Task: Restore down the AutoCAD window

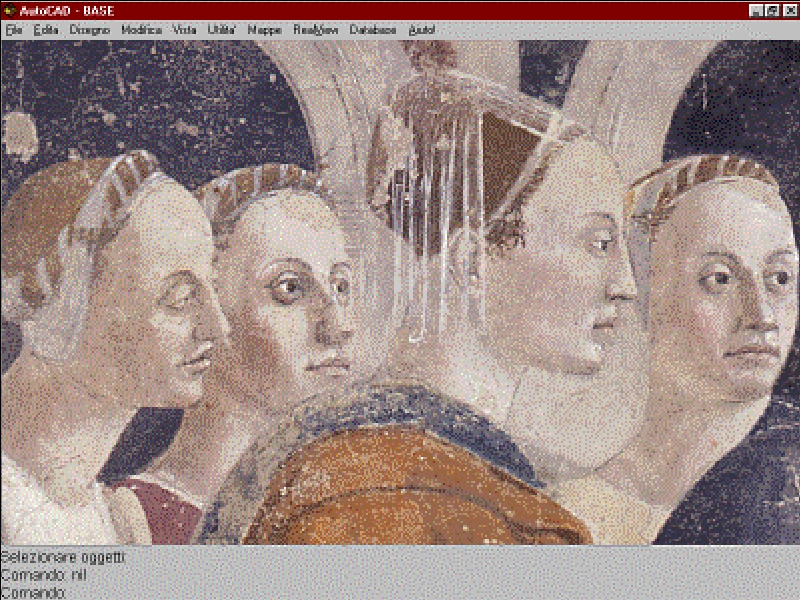Action: coord(772,11)
